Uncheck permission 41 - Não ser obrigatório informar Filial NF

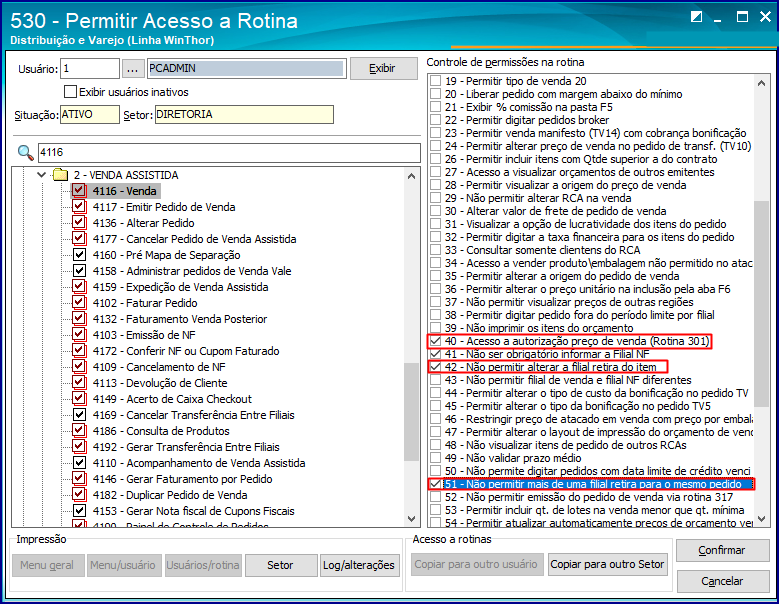point(436,354)
